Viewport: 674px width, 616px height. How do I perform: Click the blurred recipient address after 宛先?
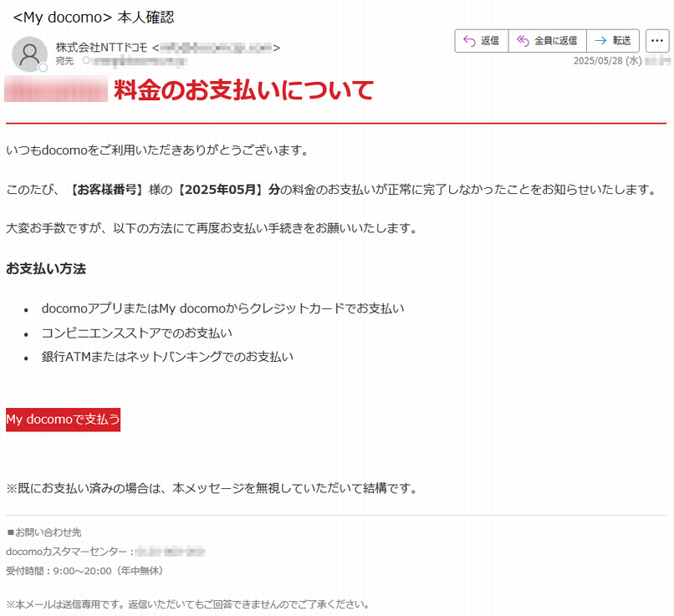(x=140, y=61)
